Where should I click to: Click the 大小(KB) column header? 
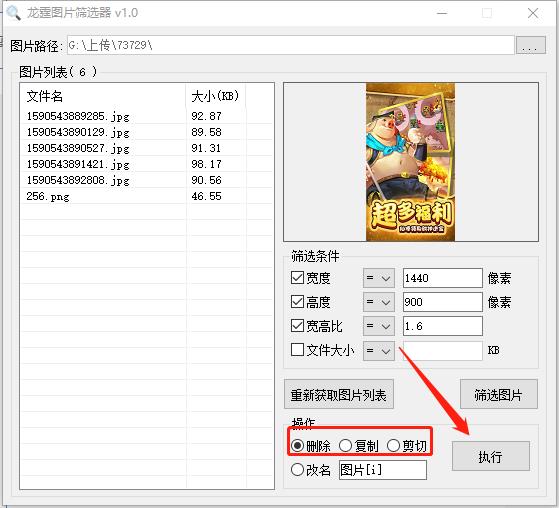(x=215, y=96)
